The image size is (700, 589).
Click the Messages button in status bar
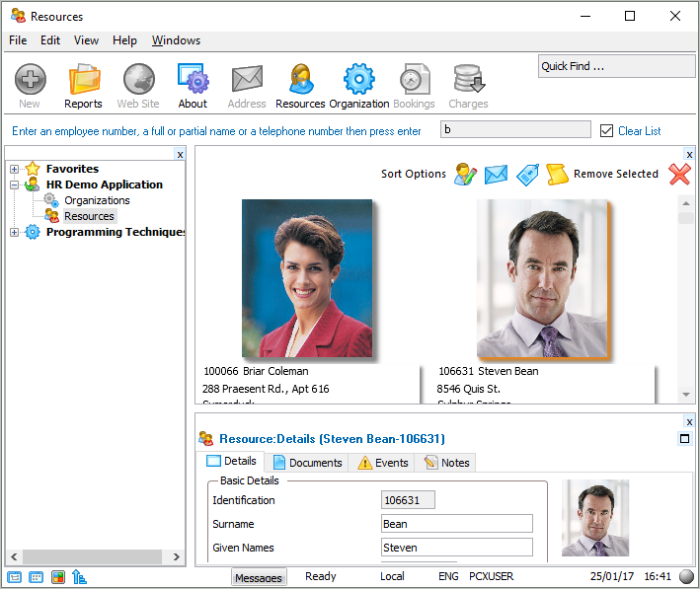[x=259, y=577]
